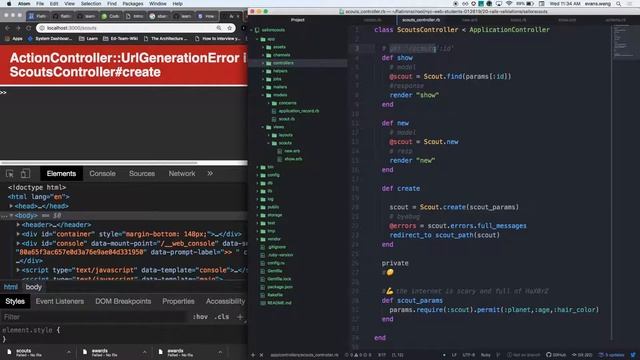
Task: Click the Wi-Fi icon in the menu bar
Action: (509, 4)
